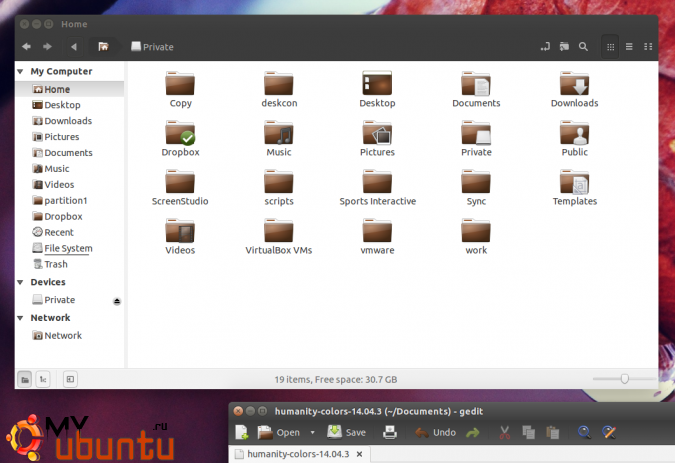Click the Print icon in gedit
675x463 pixels.
pyautogui.click(x=390, y=433)
